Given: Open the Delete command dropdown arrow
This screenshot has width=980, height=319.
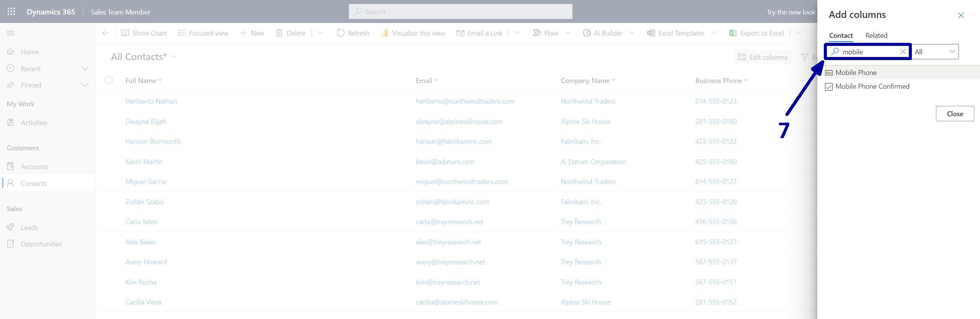Looking at the screenshot, I should click(x=320, y=33).
